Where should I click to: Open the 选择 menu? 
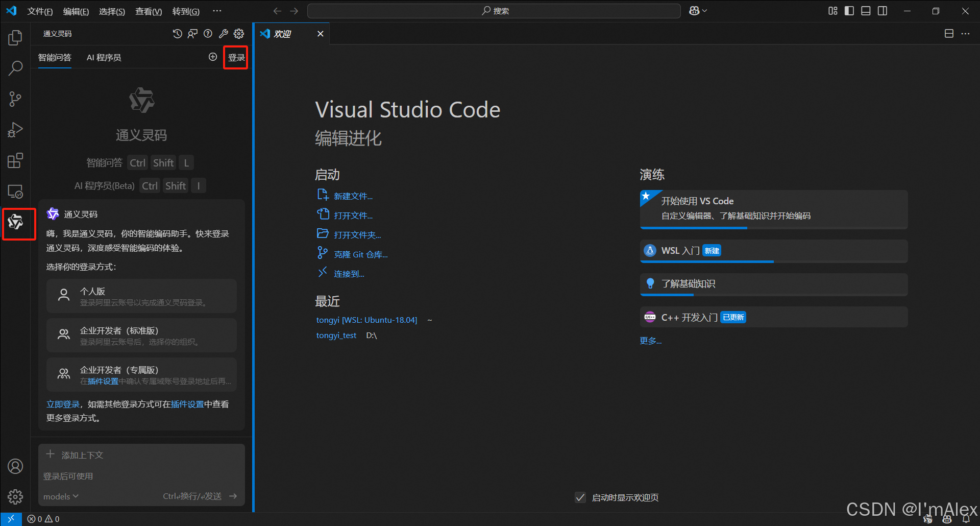pyautogui.click(x=112, y=11)
